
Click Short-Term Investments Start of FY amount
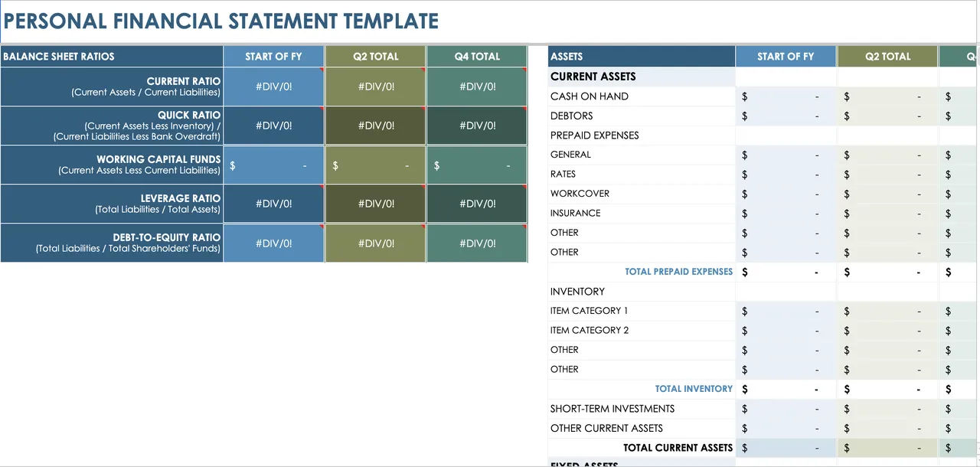(x=786, y=409)
